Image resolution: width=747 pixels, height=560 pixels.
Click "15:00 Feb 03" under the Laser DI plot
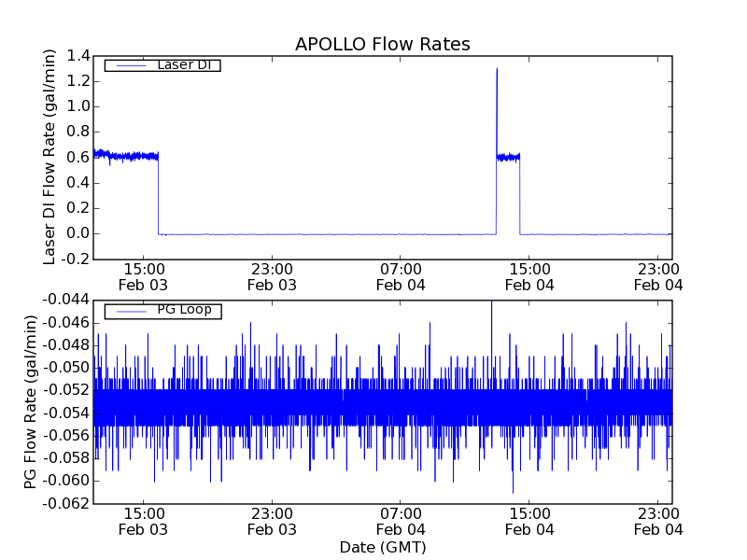pyautogui.click(x=143, y=277)
